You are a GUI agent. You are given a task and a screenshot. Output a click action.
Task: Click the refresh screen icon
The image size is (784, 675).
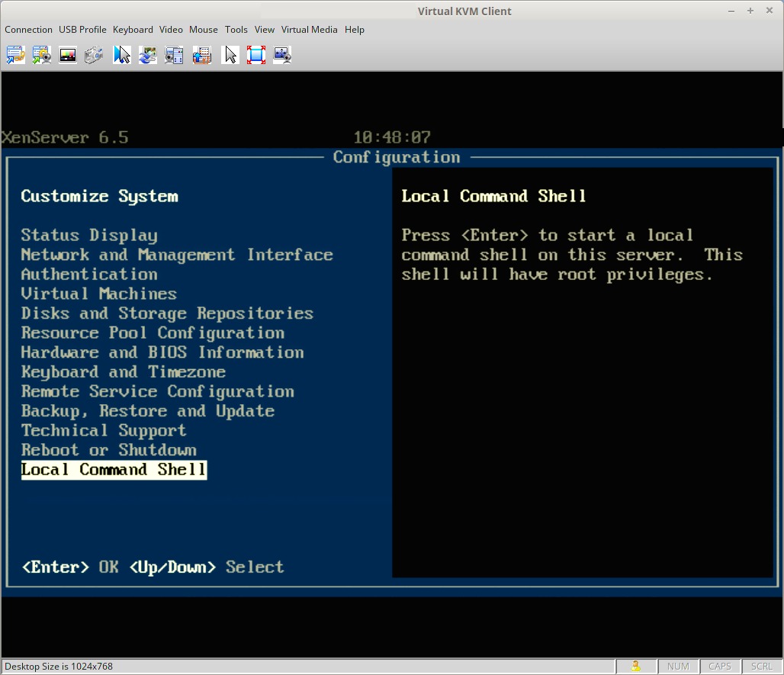(x=147, y=55)
